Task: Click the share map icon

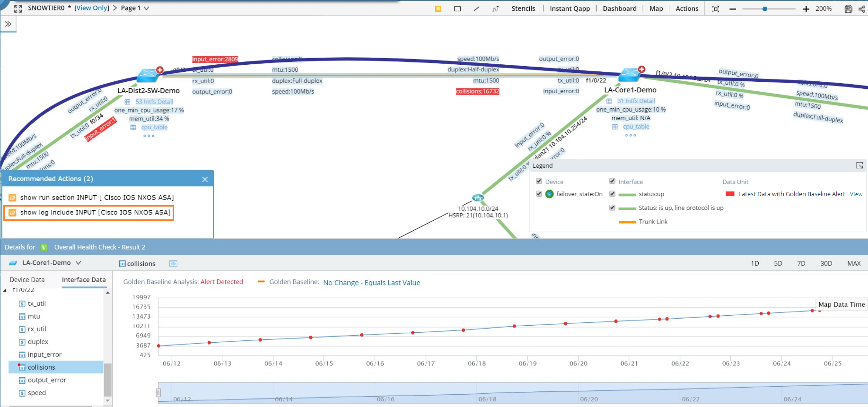Action: click(862, 9)
